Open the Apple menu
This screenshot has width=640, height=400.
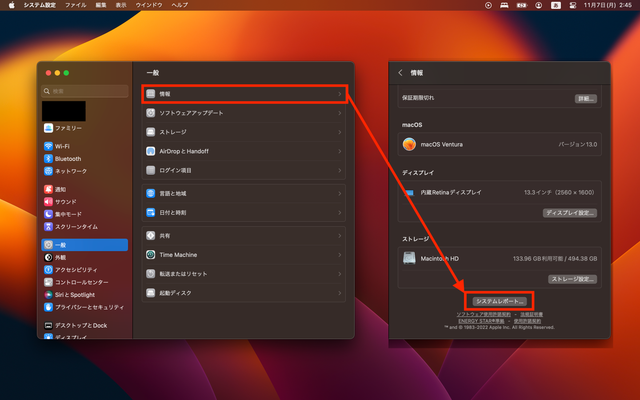pyautogui.click(x=11, y=5)
